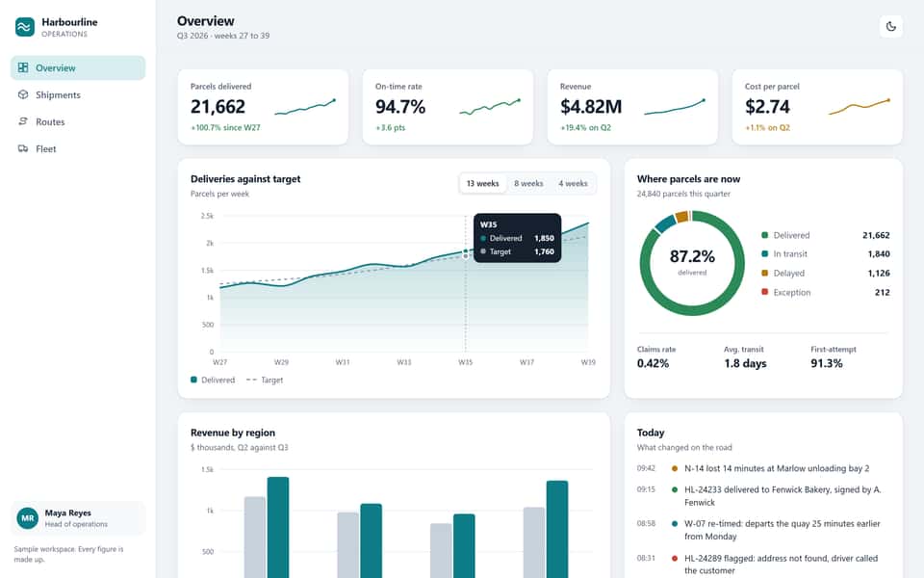
Task: Click the Routes icon in sidebar
Action: [23, 121]
